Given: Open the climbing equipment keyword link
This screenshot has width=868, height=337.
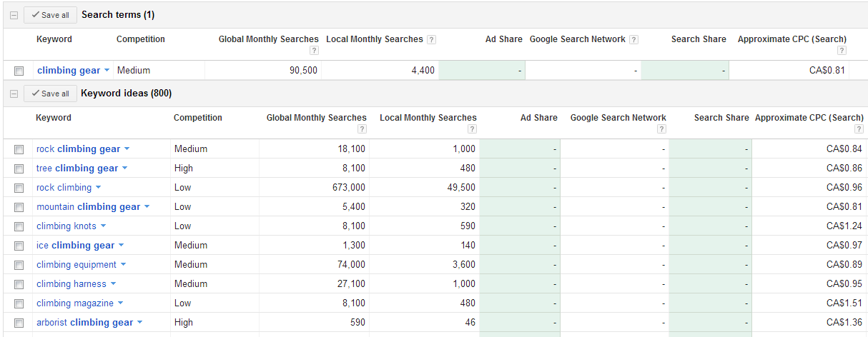Looking at the screenshot, I should [77, 265].
